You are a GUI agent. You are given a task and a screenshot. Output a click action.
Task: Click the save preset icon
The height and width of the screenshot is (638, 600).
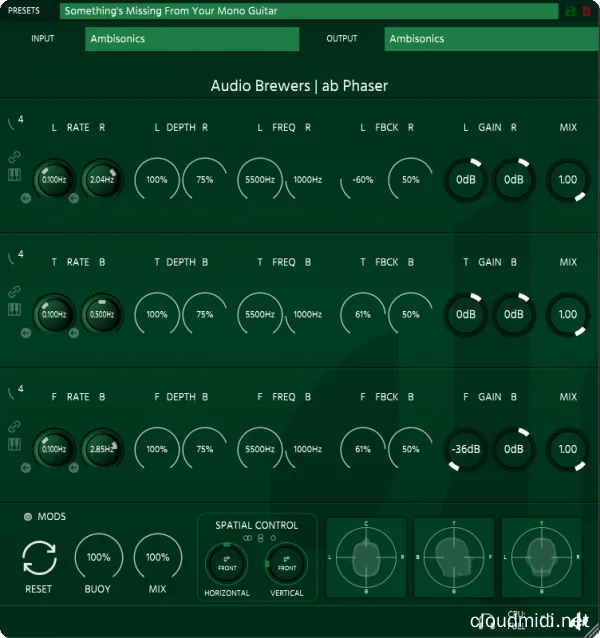(570, 11)
